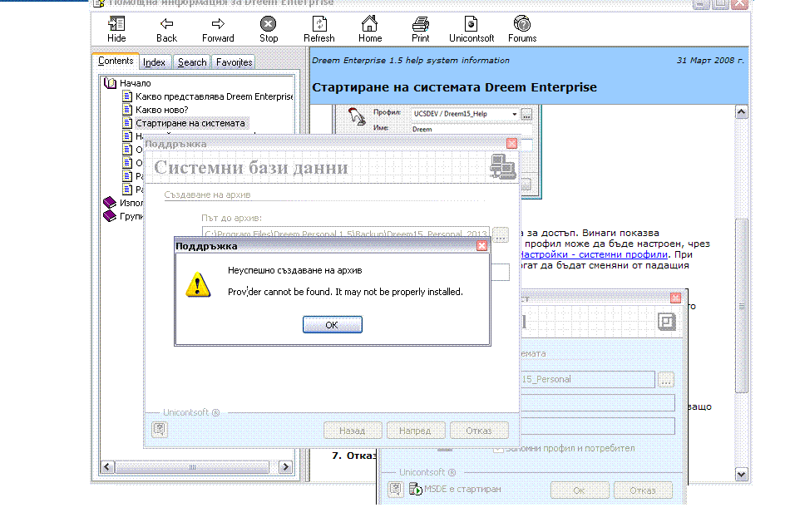Click the icon left of Назад button

coord(160,430)
